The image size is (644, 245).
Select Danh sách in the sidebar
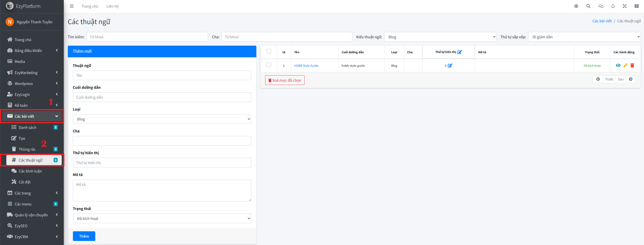click(27, 127)
